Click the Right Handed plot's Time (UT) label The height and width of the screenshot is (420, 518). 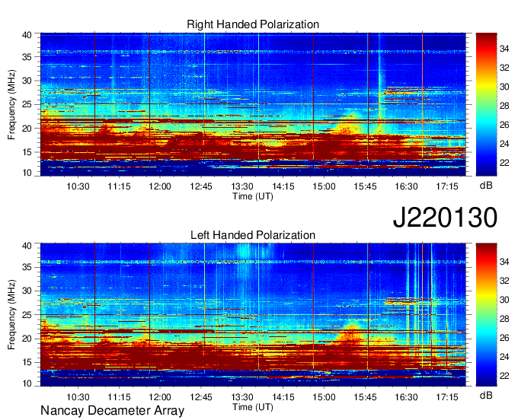253,196
